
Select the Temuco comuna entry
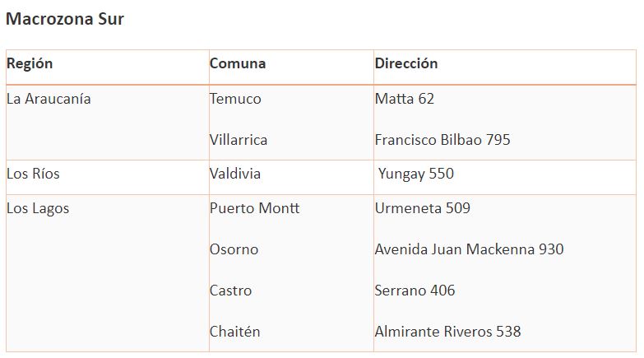235,99
